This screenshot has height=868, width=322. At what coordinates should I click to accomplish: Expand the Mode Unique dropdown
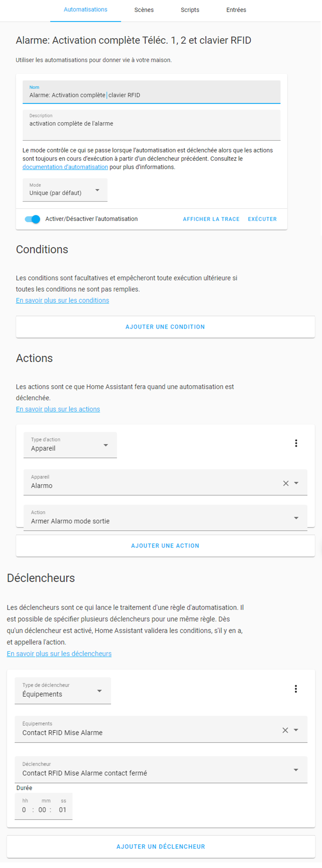click(x=65, y=190)
